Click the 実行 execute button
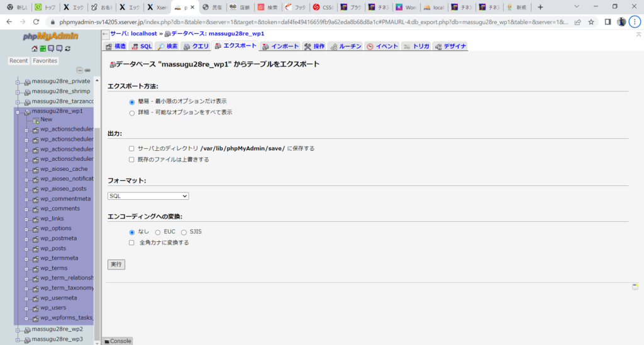 tap(116, 265)
